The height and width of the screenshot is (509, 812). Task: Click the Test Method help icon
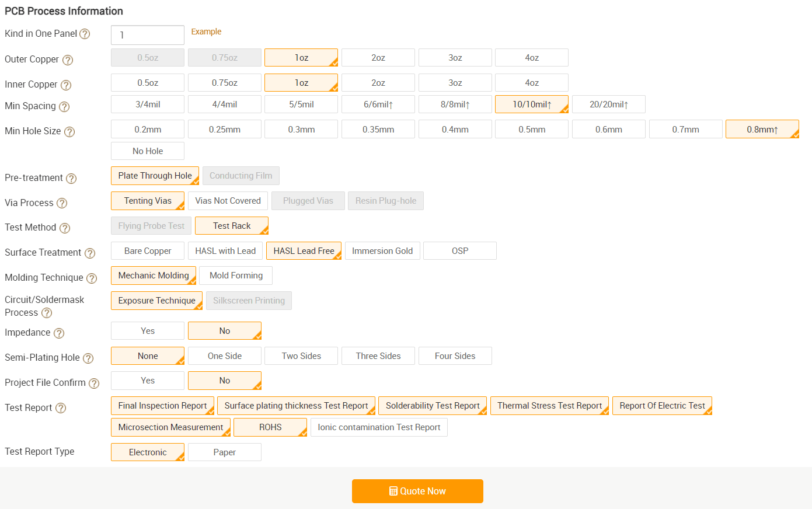point(65,228)
